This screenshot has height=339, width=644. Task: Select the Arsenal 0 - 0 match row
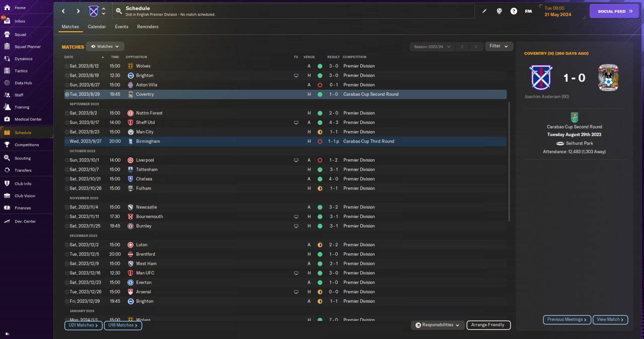(x=285, y=292)
